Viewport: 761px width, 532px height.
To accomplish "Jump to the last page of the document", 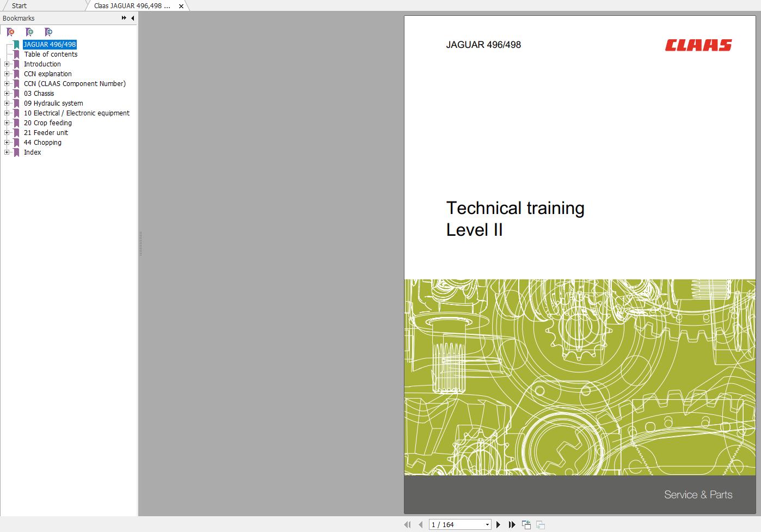I will point(511,524).
